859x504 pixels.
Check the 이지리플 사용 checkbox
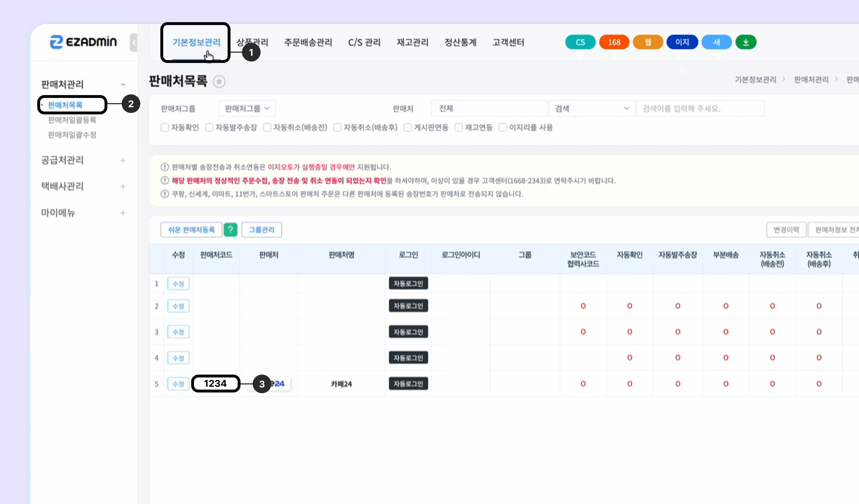point(503,127)
